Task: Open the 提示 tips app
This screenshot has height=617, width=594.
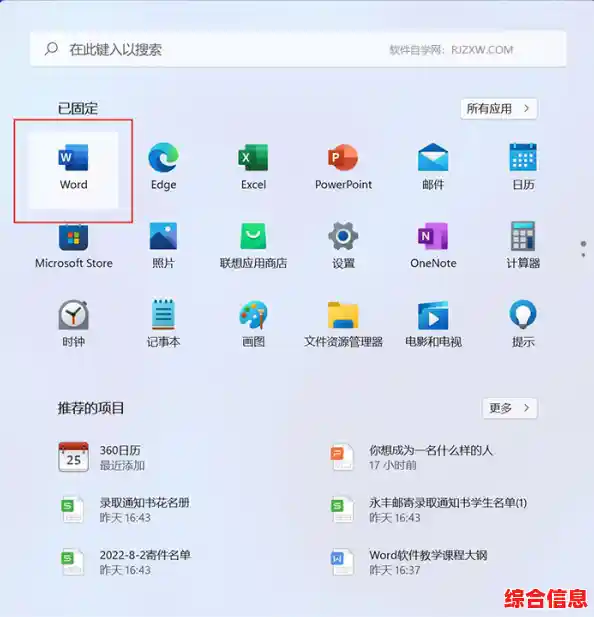Action: coord(523,324)
